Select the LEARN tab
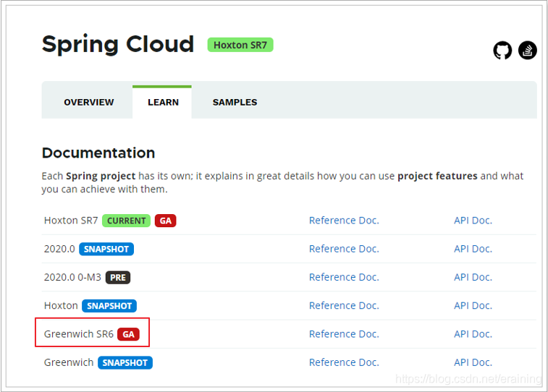The width and height of the screenshot is (548, 392). (162, 102)
